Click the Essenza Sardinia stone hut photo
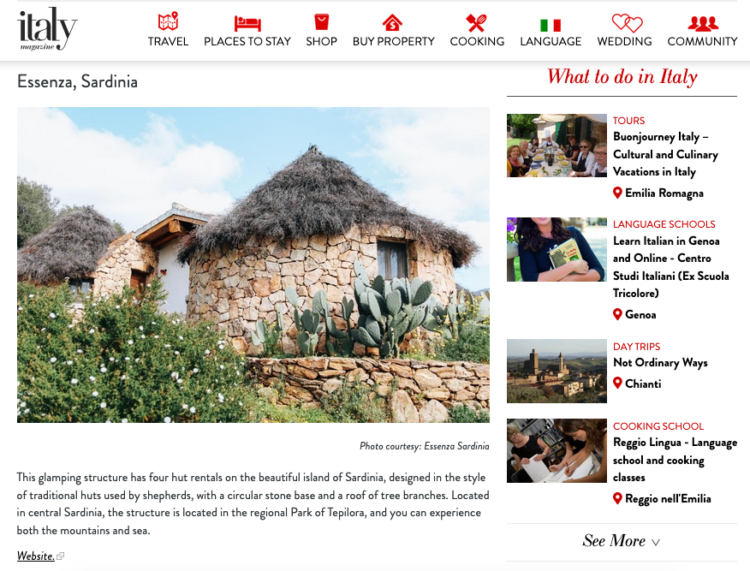Image resolution: width=750 pixels, height=571 pixels. pyautogui.click(x=253, y=265)
